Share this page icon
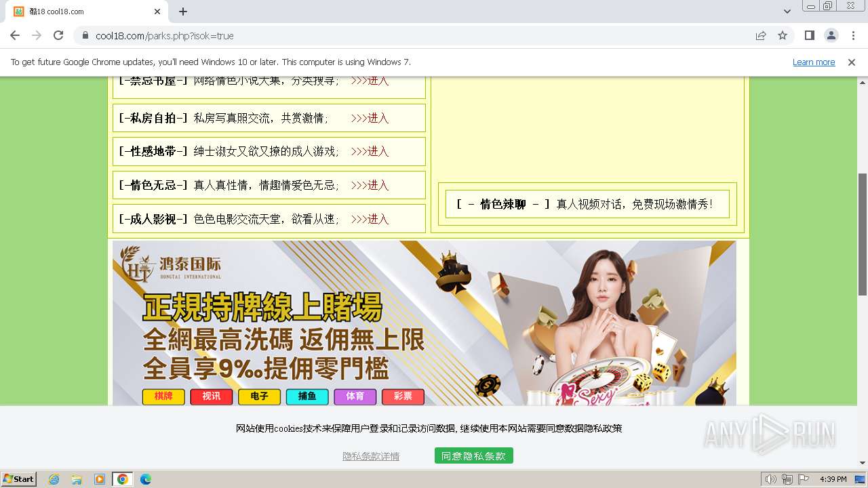 761,35
